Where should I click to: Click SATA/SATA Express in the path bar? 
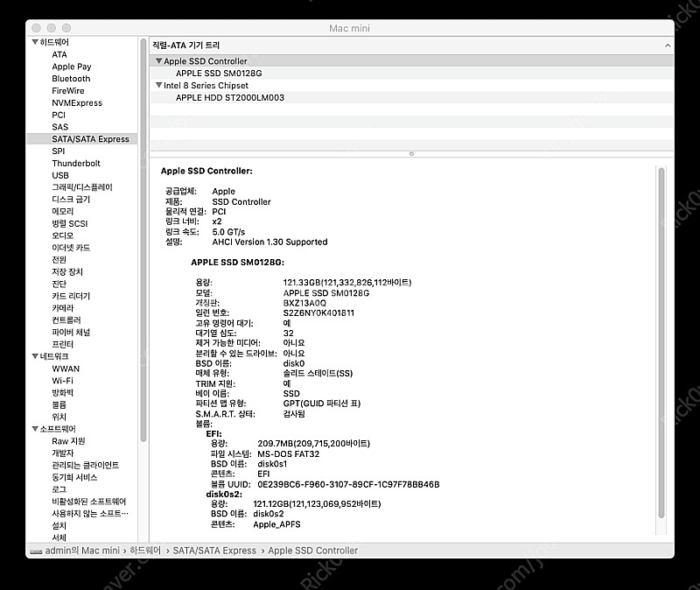click(x=214, y=551)
